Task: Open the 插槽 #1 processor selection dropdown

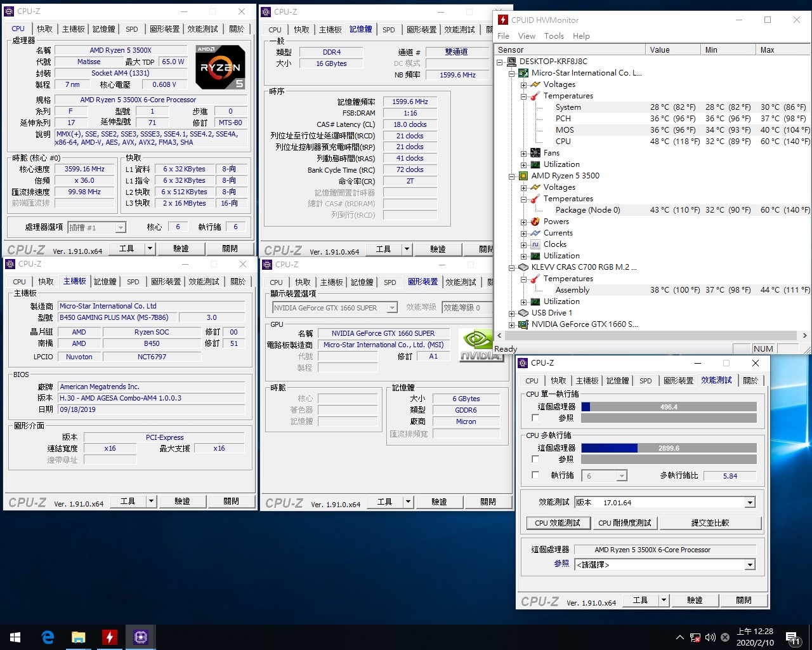Action: (x=121, y=227)
